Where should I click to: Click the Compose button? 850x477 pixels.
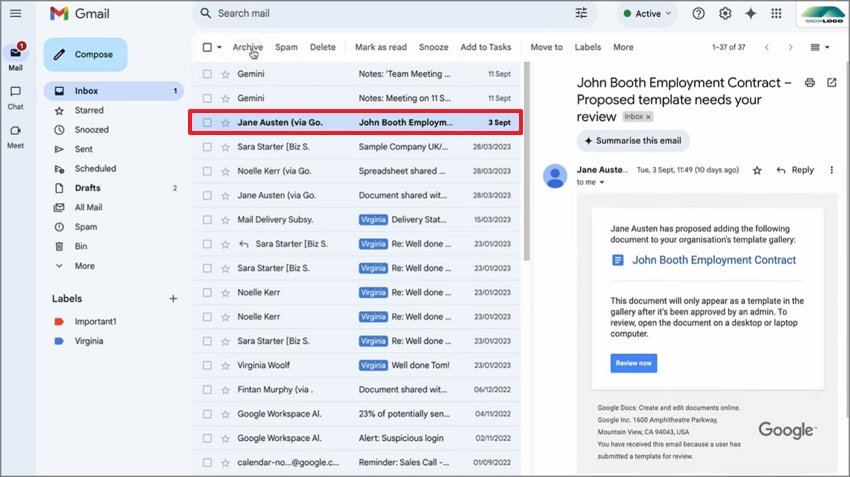tap(85, 54)
